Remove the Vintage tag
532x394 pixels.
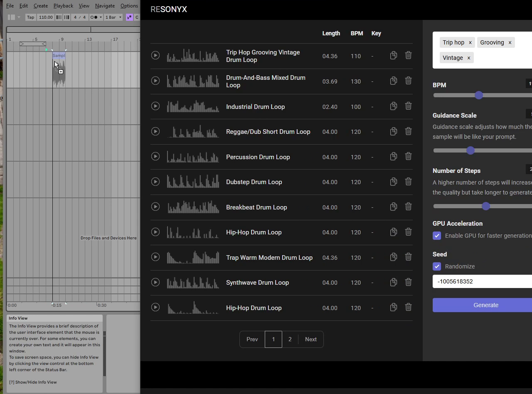point(468,58)
